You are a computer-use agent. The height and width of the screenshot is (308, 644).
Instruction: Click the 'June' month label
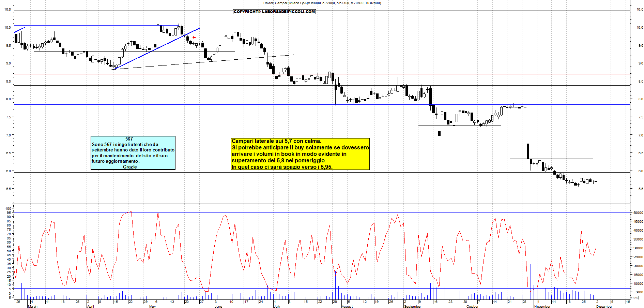[x=218, y=306]
